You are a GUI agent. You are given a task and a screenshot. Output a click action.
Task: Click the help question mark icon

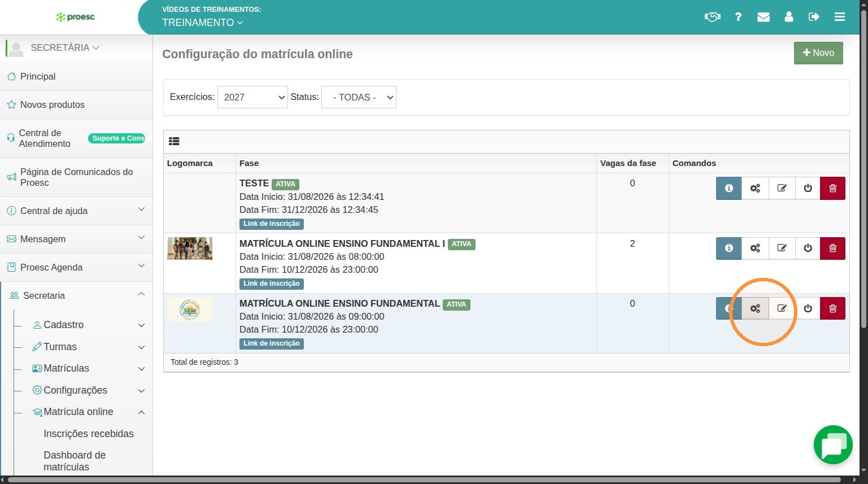(x=738, y=17)
